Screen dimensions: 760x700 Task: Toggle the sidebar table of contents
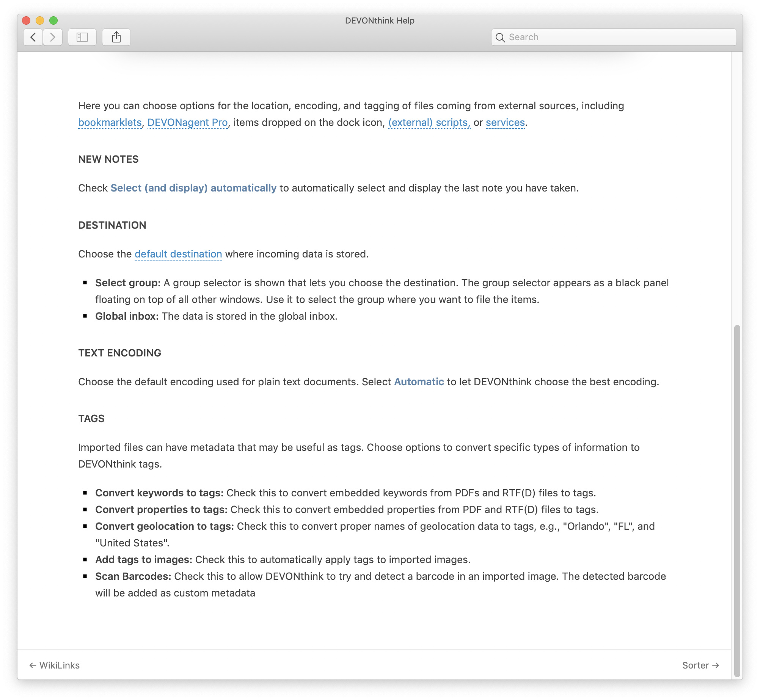tap(82, 37)
